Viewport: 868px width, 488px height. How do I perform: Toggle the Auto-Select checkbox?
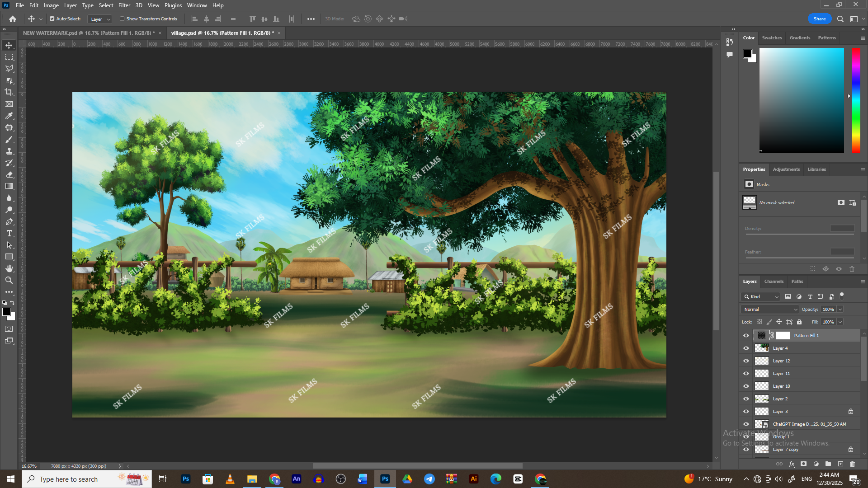pyautogui.click(x=52, y=19)
